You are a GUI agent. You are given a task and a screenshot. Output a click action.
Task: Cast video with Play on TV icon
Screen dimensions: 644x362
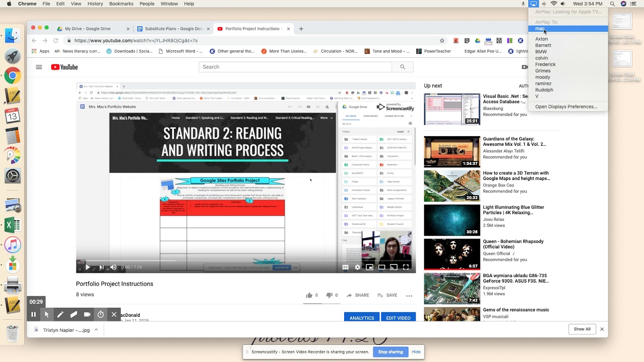pos(394,267)
